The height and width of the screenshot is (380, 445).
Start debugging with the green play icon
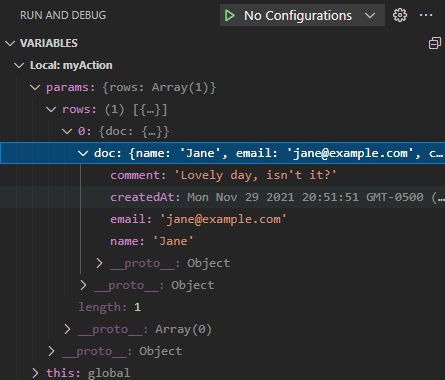pyautogui.click(x=230, y=15)
